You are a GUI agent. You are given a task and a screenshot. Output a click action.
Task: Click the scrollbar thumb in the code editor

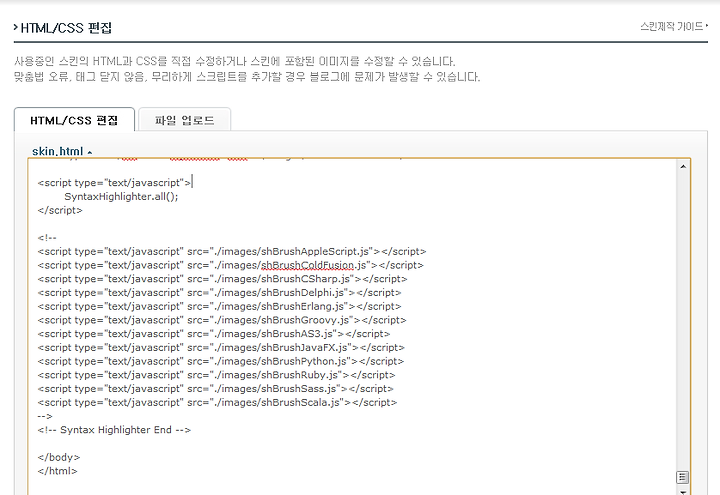pos(683,478)
